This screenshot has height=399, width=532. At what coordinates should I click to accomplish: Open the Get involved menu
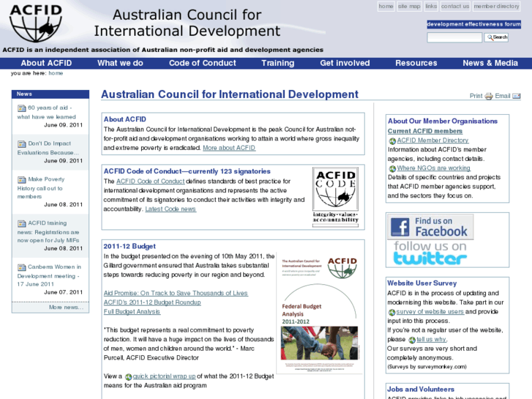(345, 63)
